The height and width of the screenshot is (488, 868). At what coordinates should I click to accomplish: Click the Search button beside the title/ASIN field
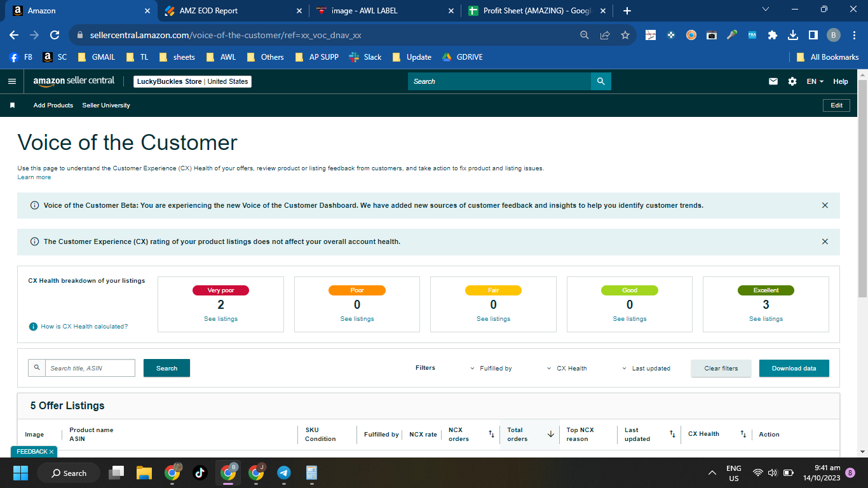pyautogui.click(x=166, y=368)
